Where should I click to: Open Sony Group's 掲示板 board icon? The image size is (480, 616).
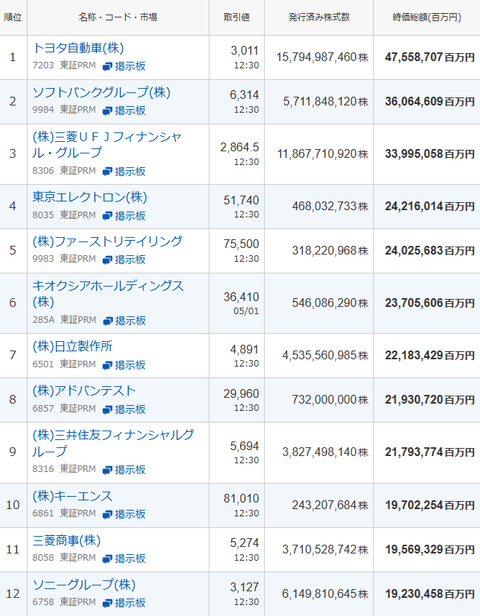(x=124, y=603)
